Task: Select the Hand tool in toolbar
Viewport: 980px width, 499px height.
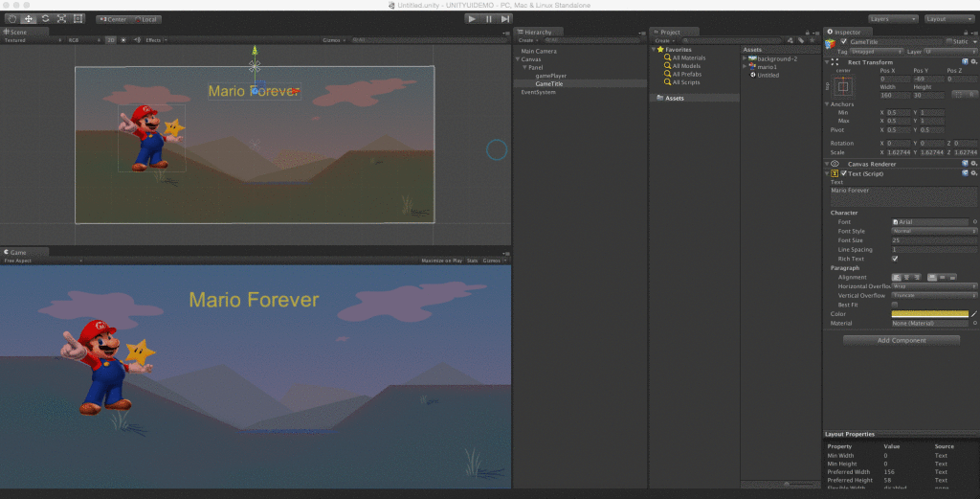Action: 11,19
